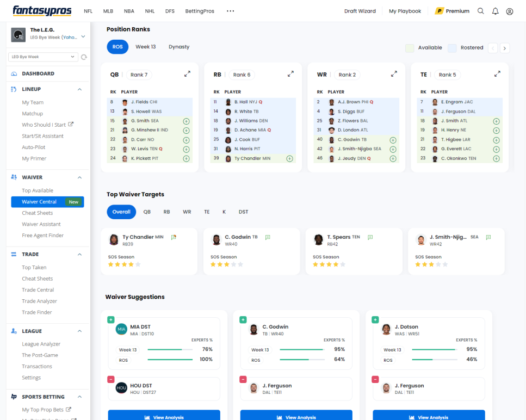Viewport: 526px width, 420px height.
Task: Add Ty Chandler MIN in RB list
Action: (289, 159)
